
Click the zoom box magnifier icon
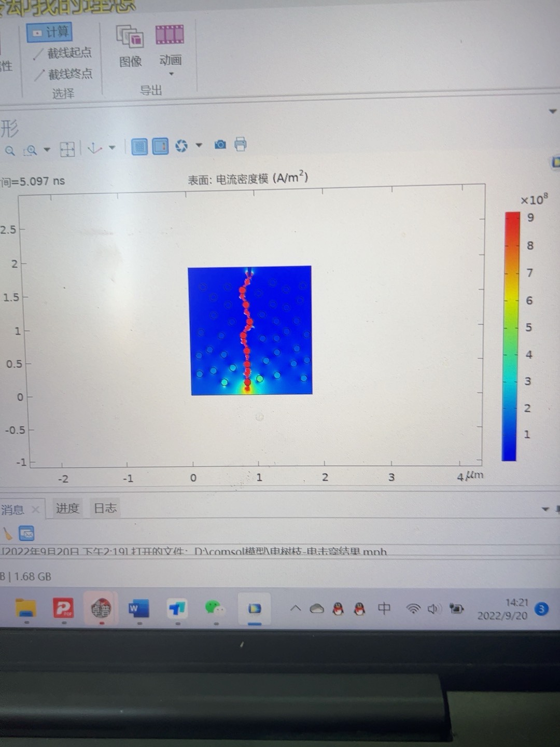[x=30, y=150]
